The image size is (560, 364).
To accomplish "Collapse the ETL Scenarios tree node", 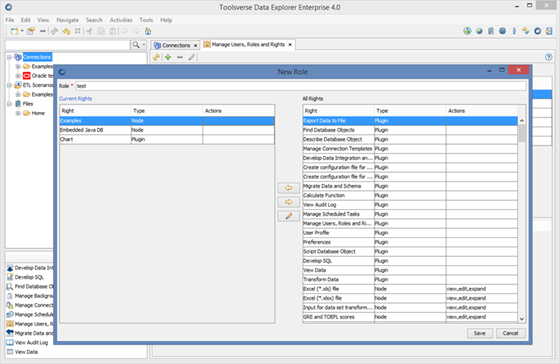I will pyautogui.click(x=9, y=85).
